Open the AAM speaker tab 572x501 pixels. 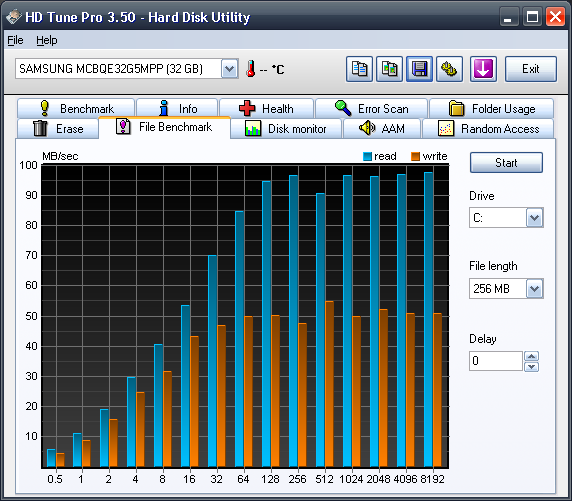click(x=382, y=128)
